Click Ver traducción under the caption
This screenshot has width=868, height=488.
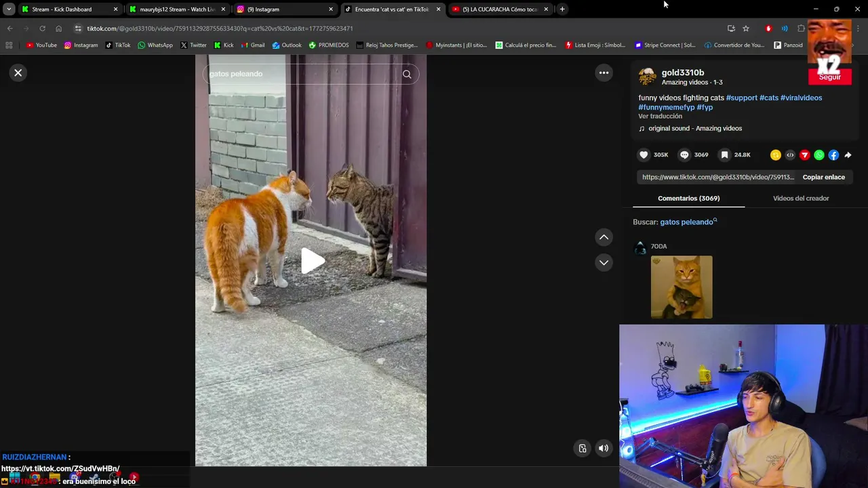[660, 117]
